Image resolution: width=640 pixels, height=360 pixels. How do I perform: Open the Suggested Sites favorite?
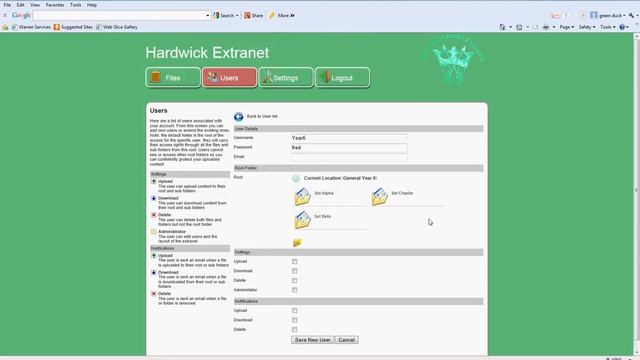click(x=73, y=27)
